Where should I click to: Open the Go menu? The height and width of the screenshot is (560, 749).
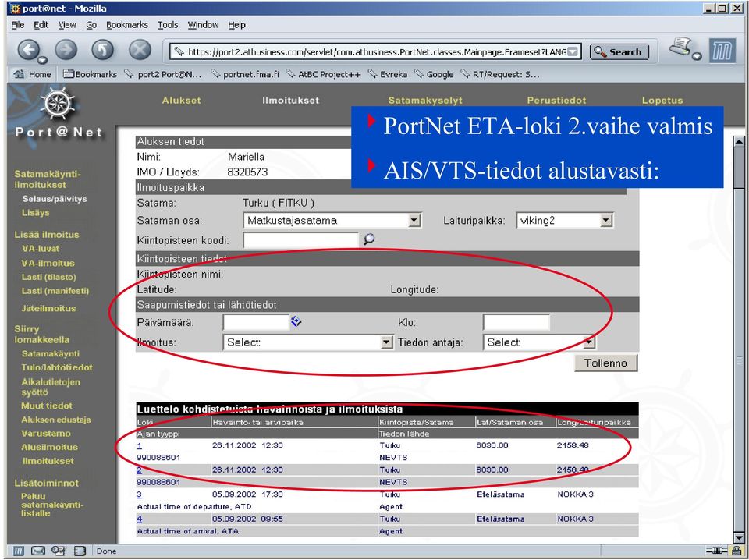click(91, 25)
